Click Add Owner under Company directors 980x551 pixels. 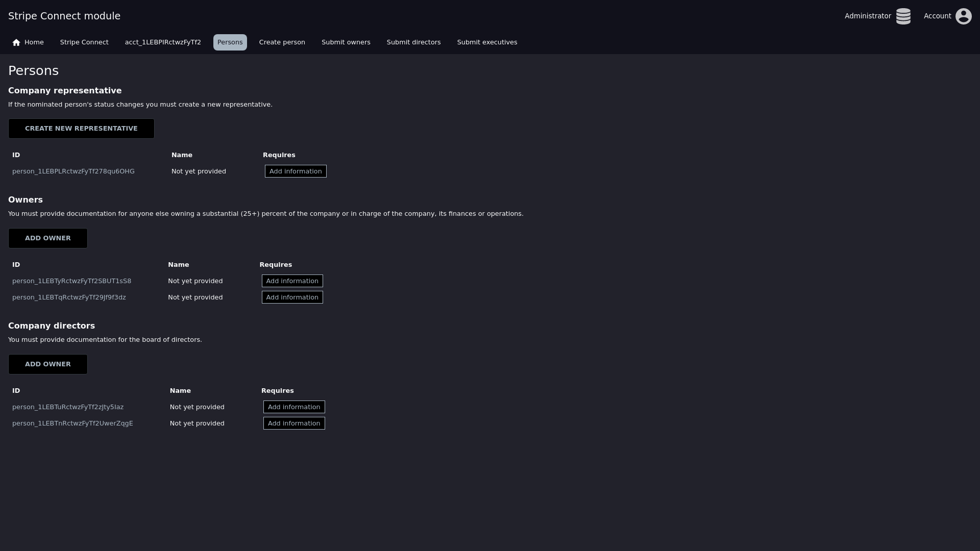point(48,364)
